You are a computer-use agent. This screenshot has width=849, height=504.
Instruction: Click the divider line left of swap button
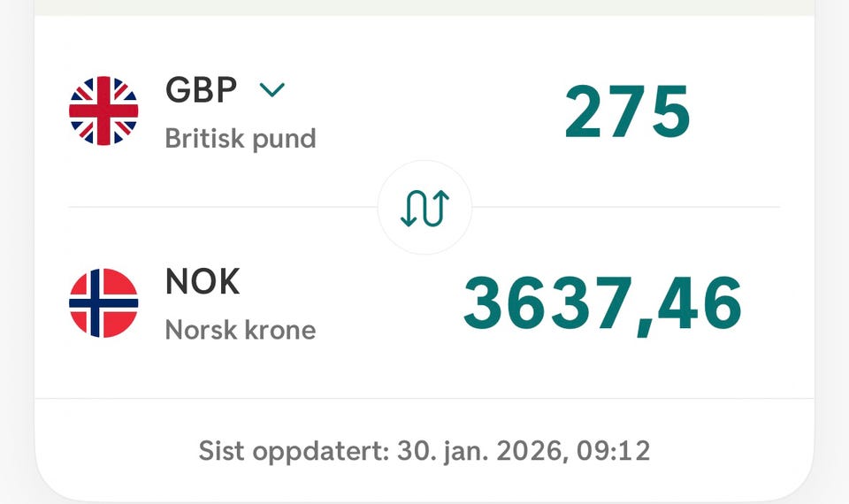coord(223,207)
